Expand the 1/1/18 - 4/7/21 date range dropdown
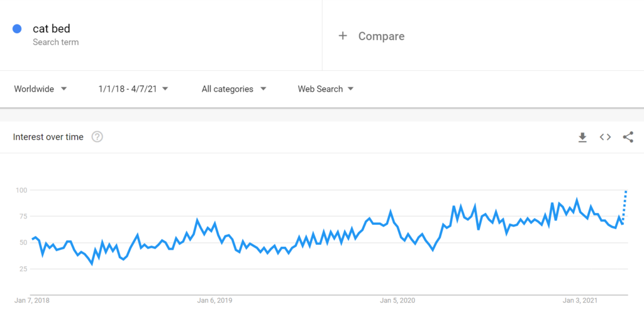 tap(133, 89)
